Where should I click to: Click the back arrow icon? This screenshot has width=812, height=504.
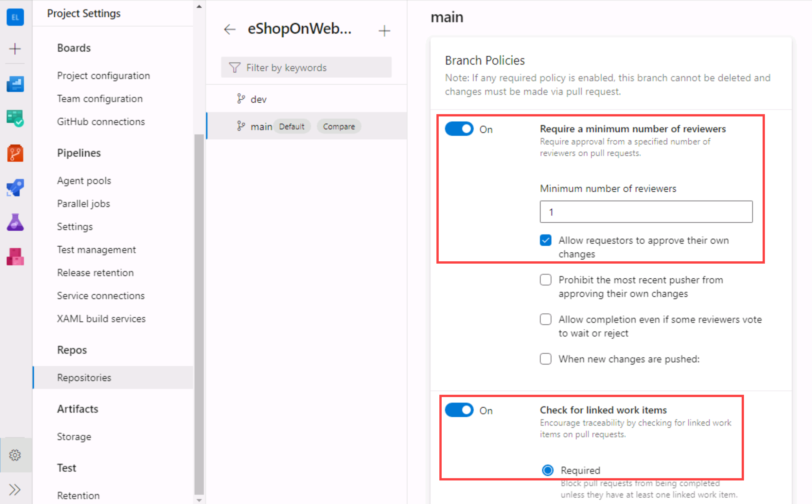(x=230, y=29)
